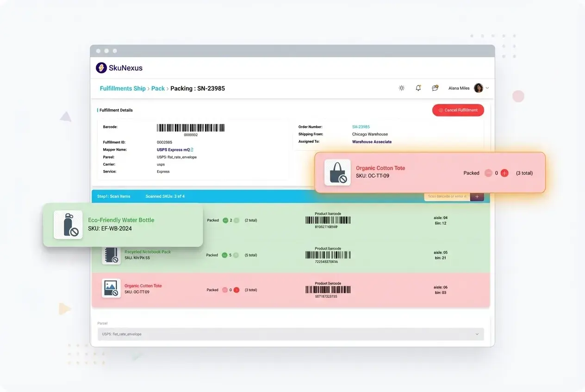Click the Eco-Friendly Water Bottle product icon

[68, 224]
